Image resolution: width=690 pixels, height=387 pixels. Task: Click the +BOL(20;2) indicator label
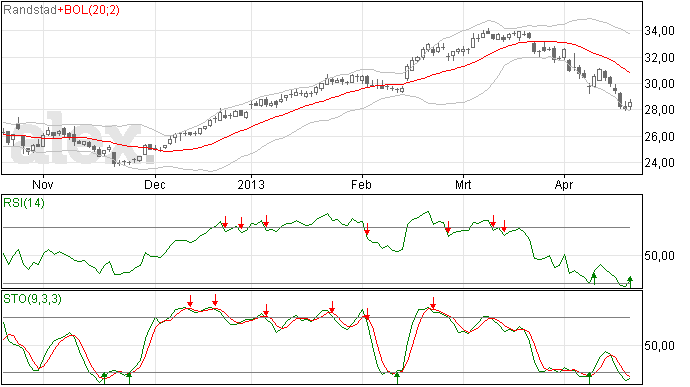pyautogui.click(x=88, y=10)
